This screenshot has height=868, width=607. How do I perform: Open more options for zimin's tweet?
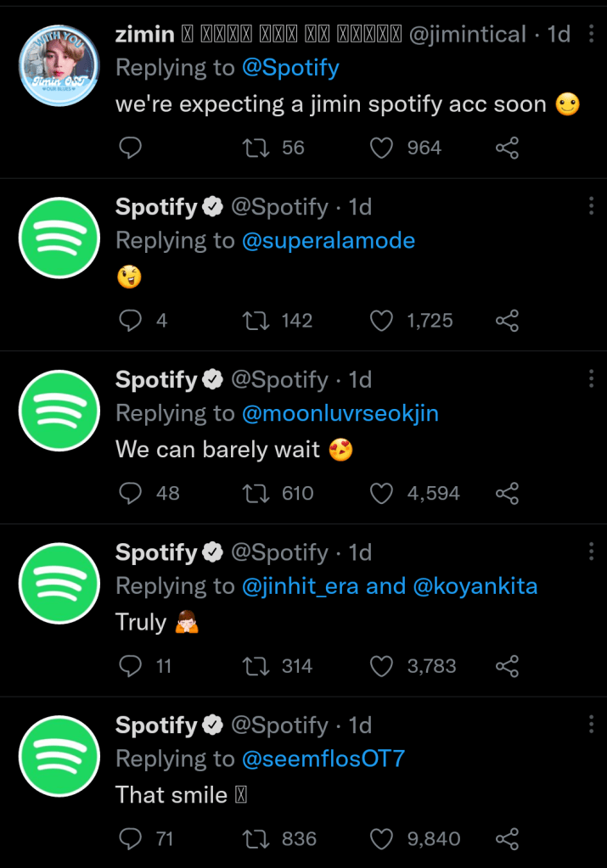(x=591, y=35)
